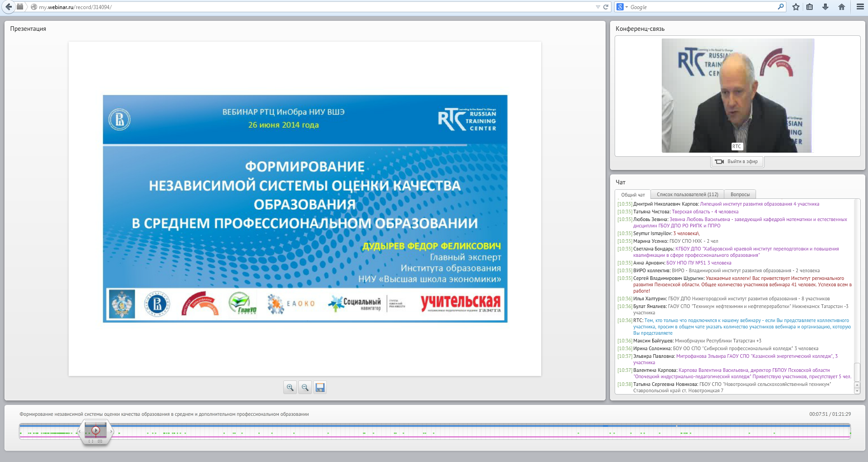Zoom in on the presentation slide
Viewport: 868px width, 462px height.
(x=290, y=387)
